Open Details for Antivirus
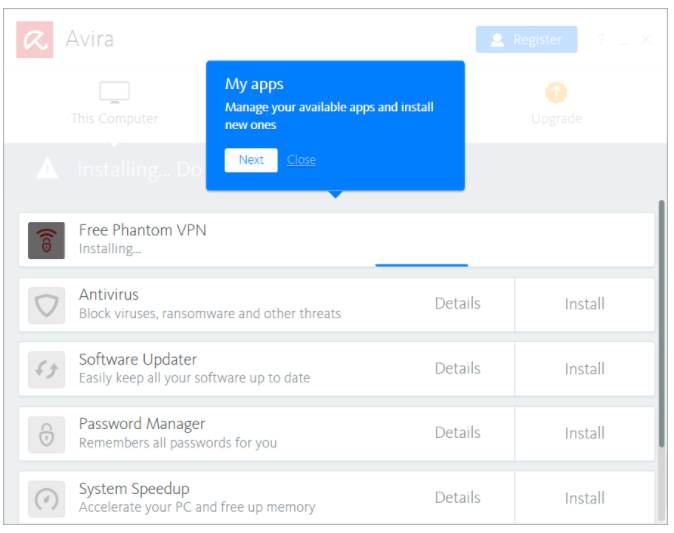Screen dimensions: 674x533 click(x=457, y=303)
